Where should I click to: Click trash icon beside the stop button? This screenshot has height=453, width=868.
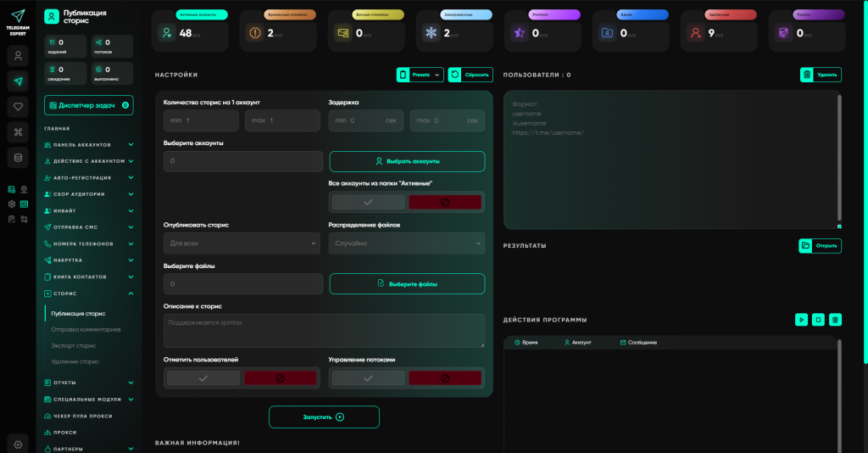835,320
